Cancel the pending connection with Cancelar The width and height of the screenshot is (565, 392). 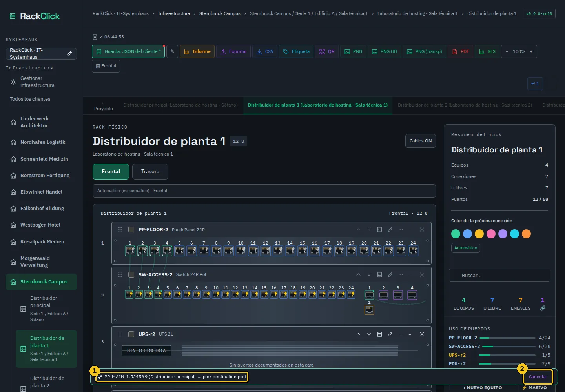538,377
